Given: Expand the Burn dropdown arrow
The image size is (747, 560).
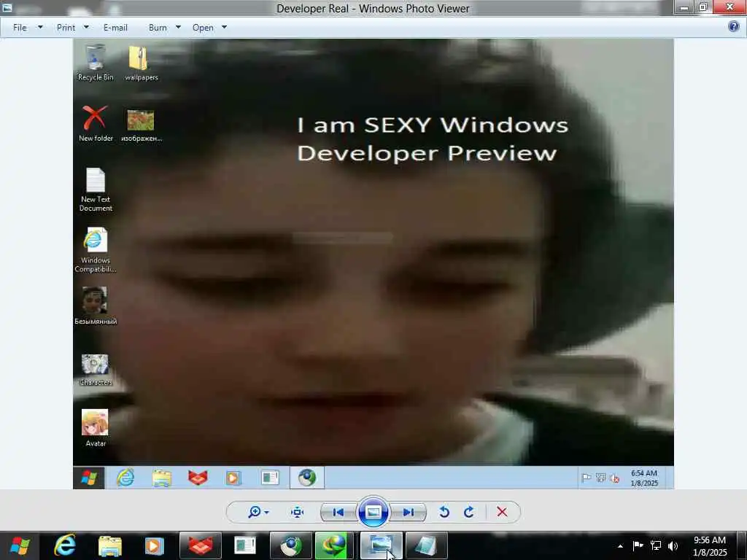Looking at the screenshot, I should point(178,27).
